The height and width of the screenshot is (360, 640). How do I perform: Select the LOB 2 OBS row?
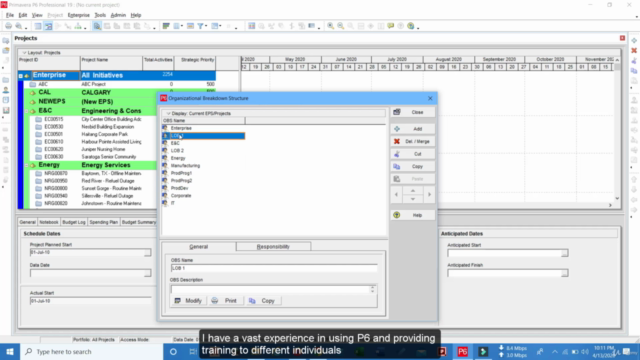203,150
